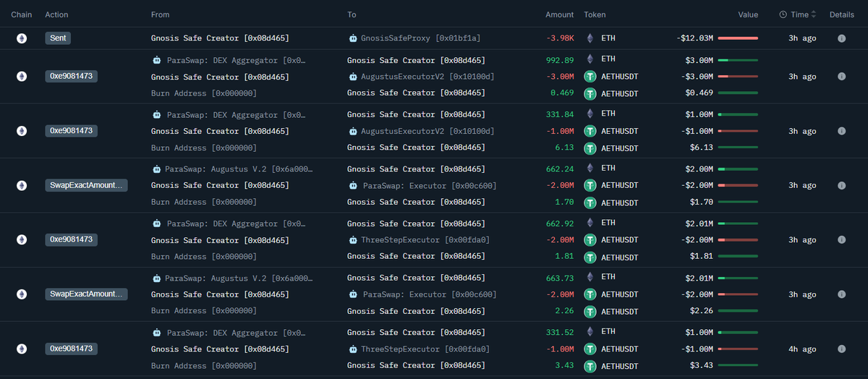This screenshot has width=868, height=379.
Task: Click the Chain column header
Action: (22, 14)
